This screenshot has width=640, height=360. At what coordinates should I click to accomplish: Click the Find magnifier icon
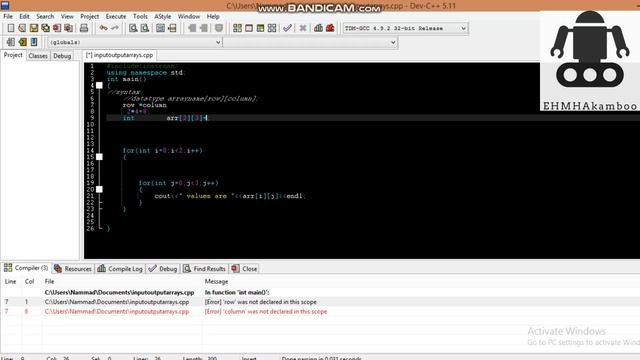pos(133,28)
